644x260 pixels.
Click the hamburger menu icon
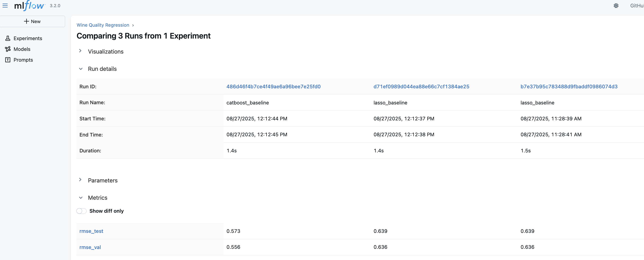(x=5, y=6)
